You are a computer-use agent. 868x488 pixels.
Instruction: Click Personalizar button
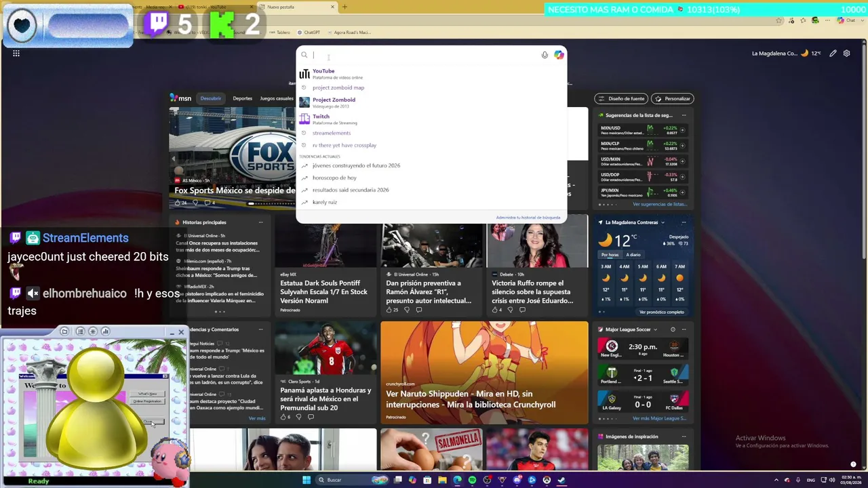click(673, 98)
